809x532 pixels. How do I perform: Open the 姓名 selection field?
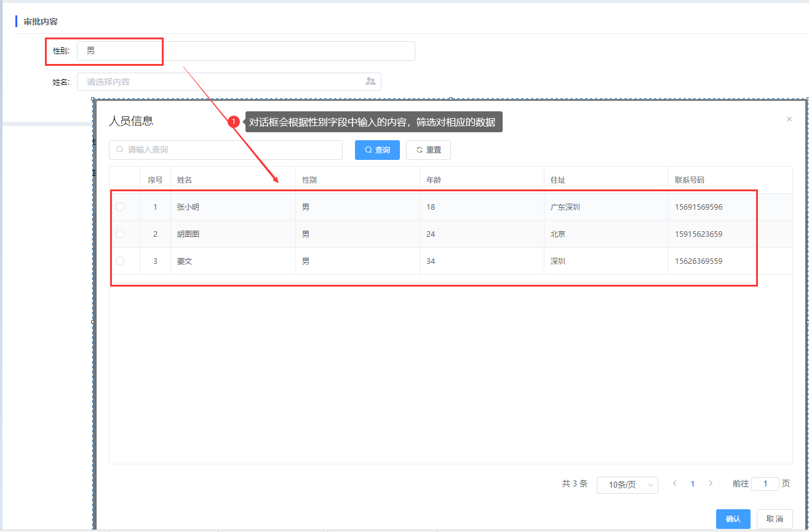(221, 82)
